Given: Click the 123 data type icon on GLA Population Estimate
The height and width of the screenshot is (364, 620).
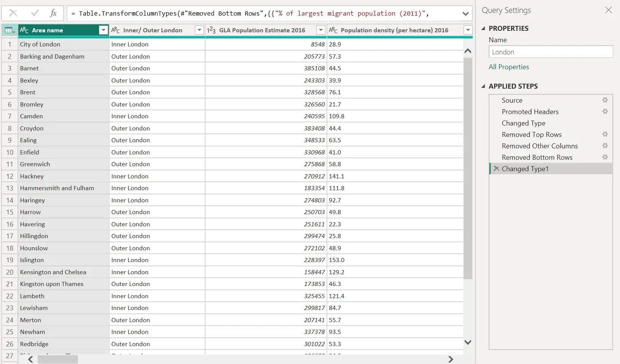Looking at the screenshot, I should tap(212, 30).
